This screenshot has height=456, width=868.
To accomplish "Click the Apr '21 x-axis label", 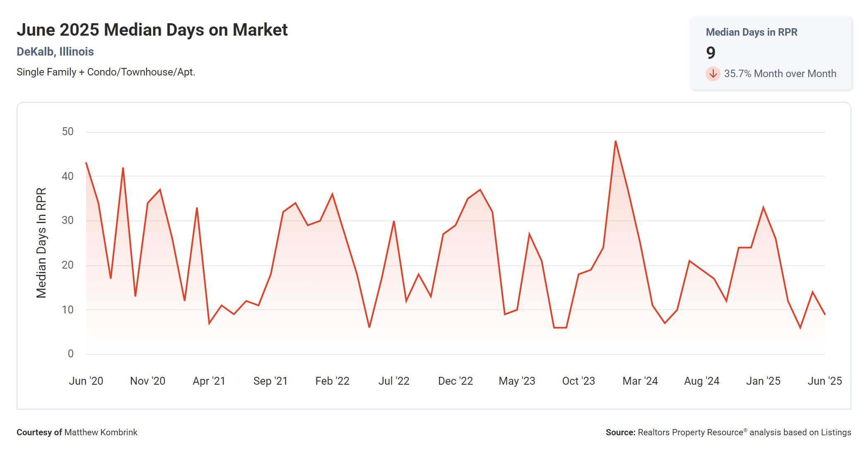I will (209, 381).
